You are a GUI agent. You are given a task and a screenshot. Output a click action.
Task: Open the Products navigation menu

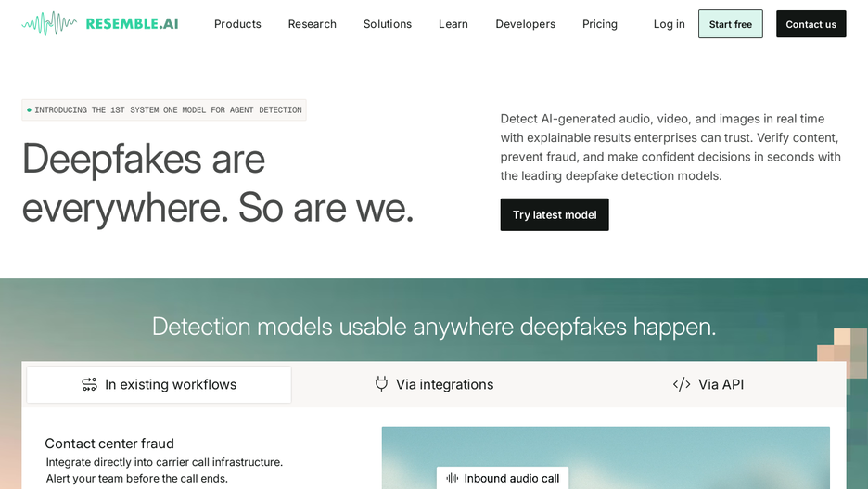[x=237, y=24]
